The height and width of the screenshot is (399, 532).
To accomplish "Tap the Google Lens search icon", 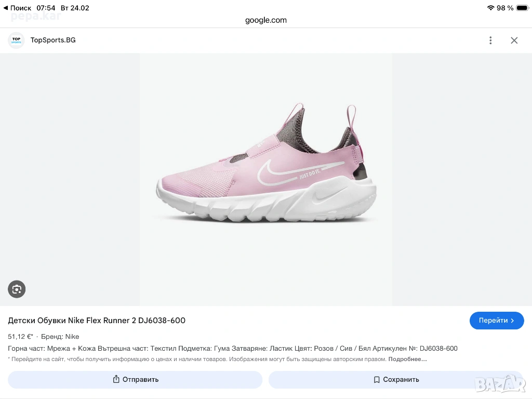I will coord(17,289).
